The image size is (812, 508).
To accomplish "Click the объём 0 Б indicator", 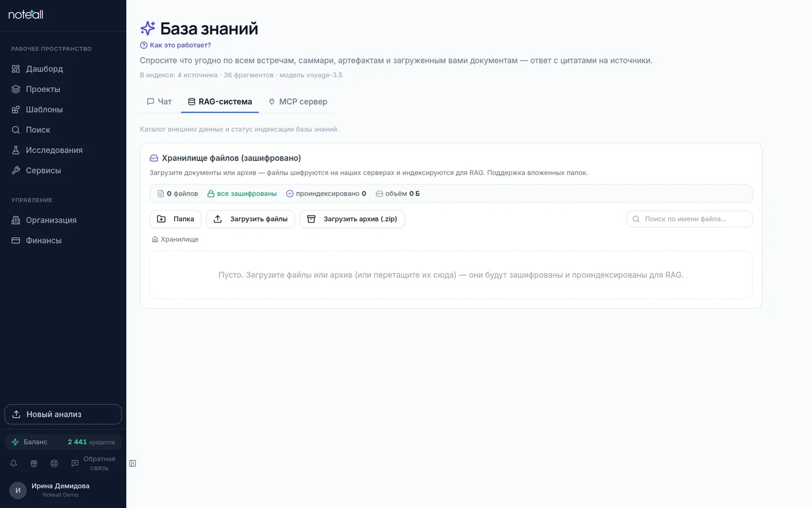I will pos(397,194).
